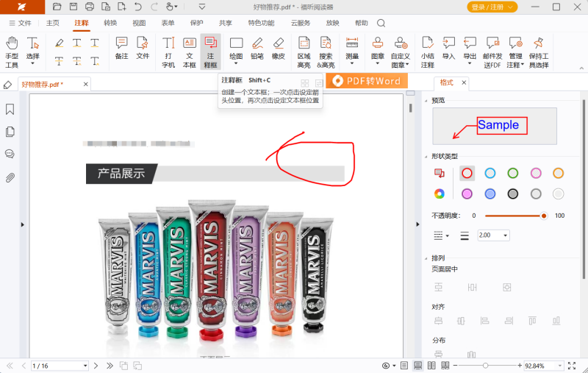
Task: Close the 好物推荐.pdf document tab
Action: click(x=85, y=84)
